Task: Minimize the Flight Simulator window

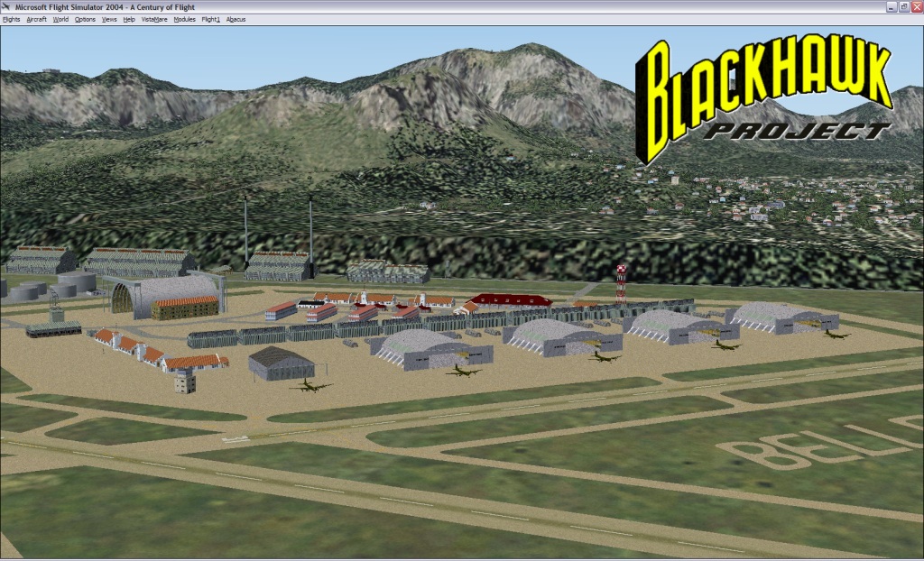Action: click(891, 7)
